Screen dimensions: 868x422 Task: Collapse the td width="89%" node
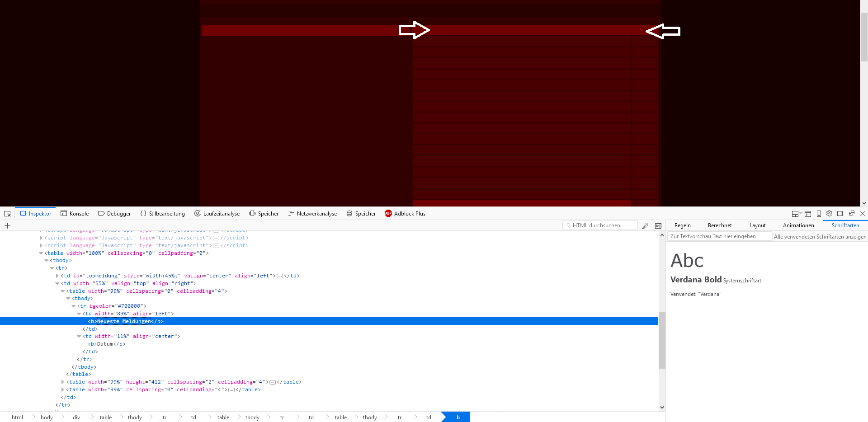[x=79, y=314]
